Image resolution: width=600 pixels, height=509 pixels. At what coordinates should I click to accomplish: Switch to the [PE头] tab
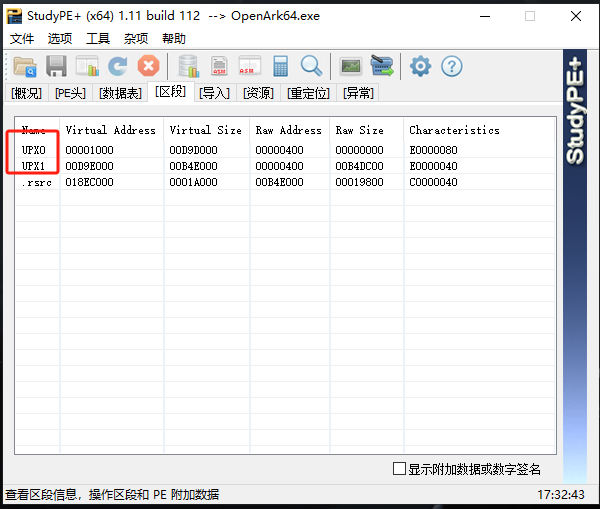70,93
